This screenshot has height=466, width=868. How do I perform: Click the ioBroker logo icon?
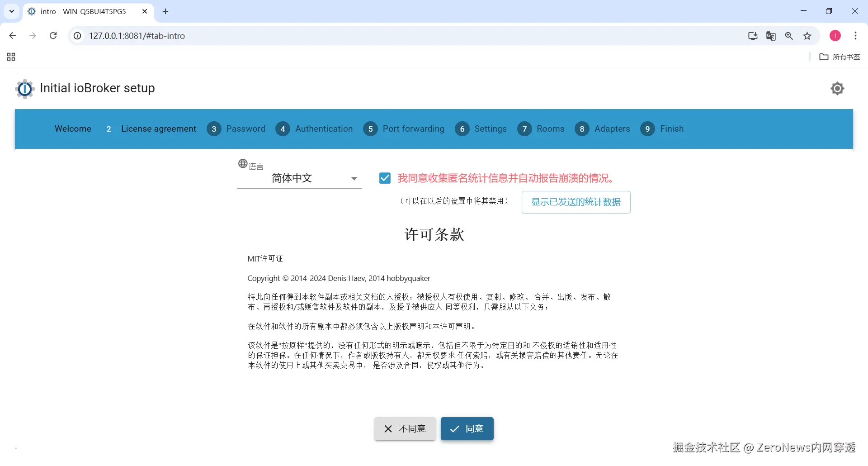click(x=25, y=89)
